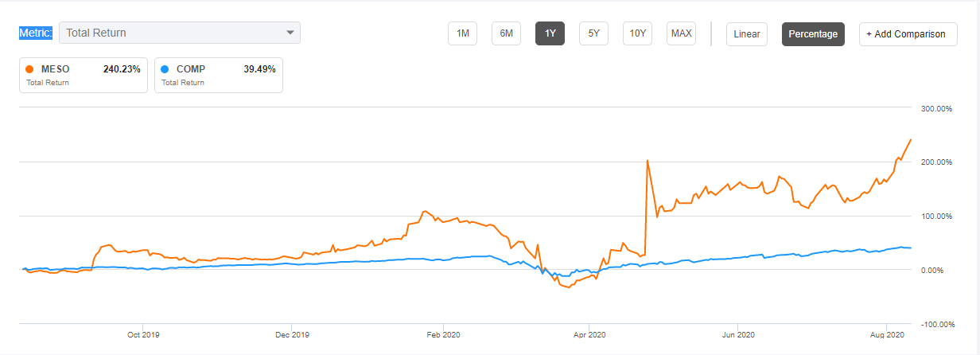Toggle Linear chart scale
This screenshot has height=355, width=980.
click(x=746, y=33)
